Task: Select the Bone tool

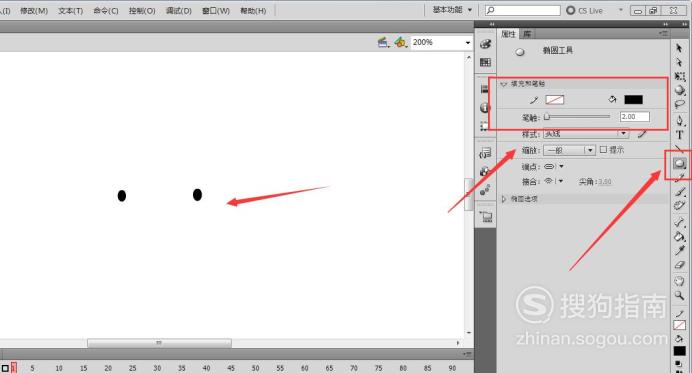Action: [x=680, y=222]
